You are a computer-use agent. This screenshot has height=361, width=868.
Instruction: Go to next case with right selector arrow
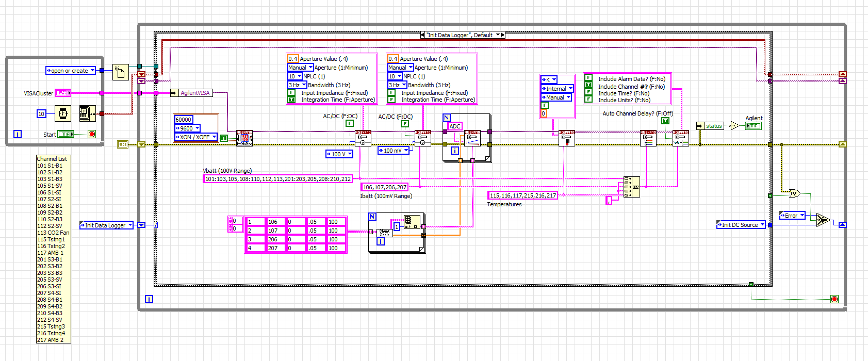[x=503, y=35]
